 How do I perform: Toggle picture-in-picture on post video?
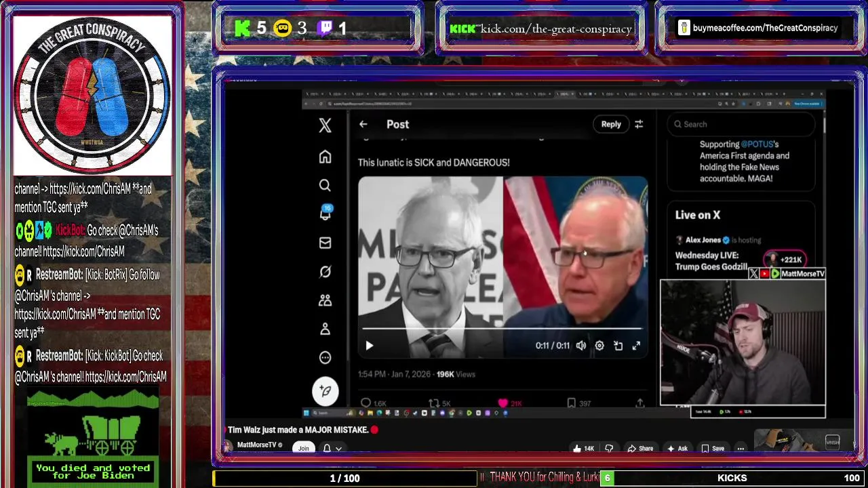[x=618, y=346]
